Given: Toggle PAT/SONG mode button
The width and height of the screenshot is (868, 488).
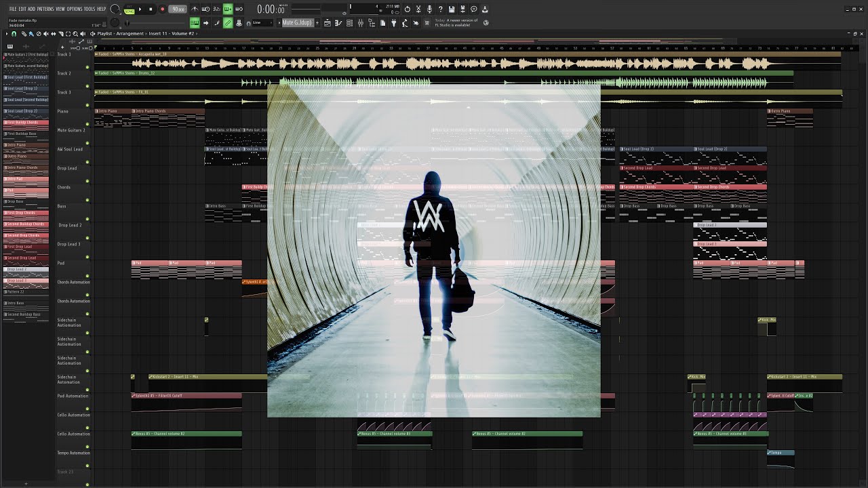Looking at the screenshot, I should 129,9.
